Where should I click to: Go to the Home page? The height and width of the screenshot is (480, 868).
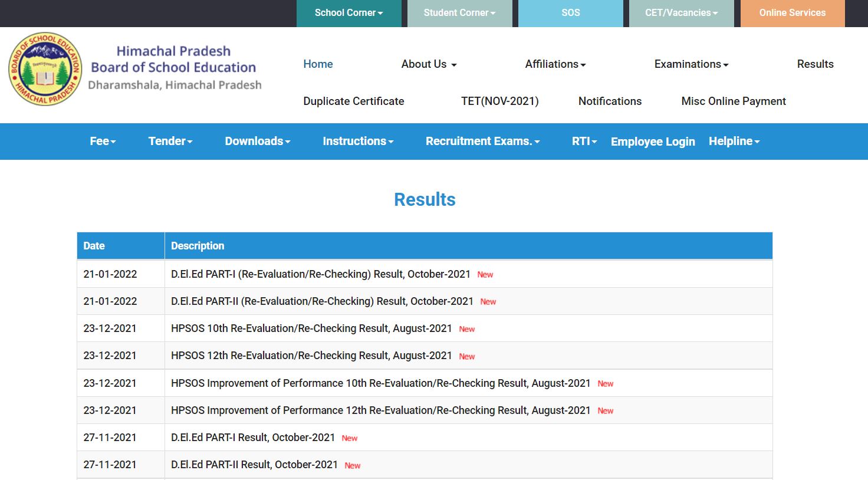click(318, 64)
